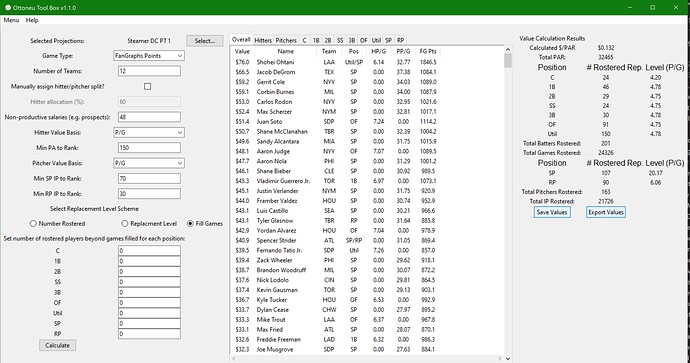The width and height of the screenshot is (690, 363).
Task: Open the Pitcher Value Basis dropdown
Action: [x=149, y=163]
